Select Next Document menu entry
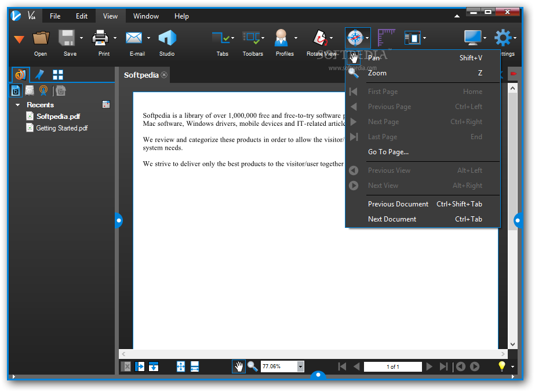Image resolution: width=535 pixels, height=392 pixels. click(x=423, y=219)
